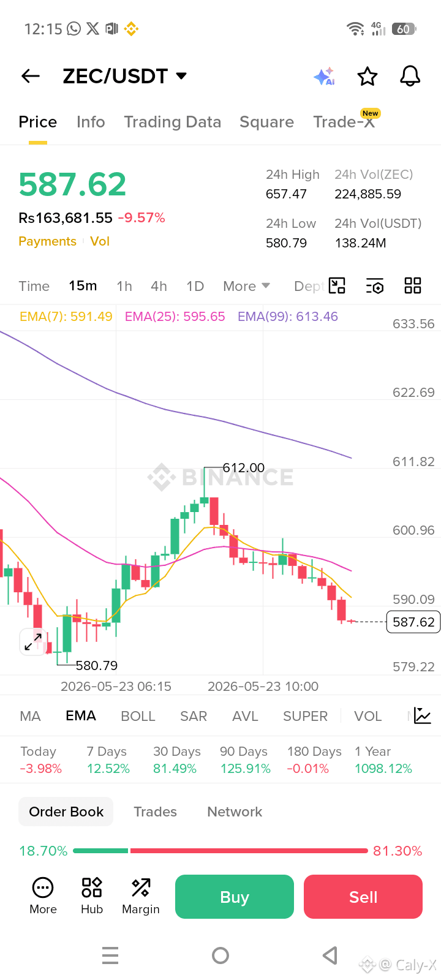This screenshot has height=980, width=441.
Task: Tap the 1 Year 1098.12% performance
Action: (383, 759)
